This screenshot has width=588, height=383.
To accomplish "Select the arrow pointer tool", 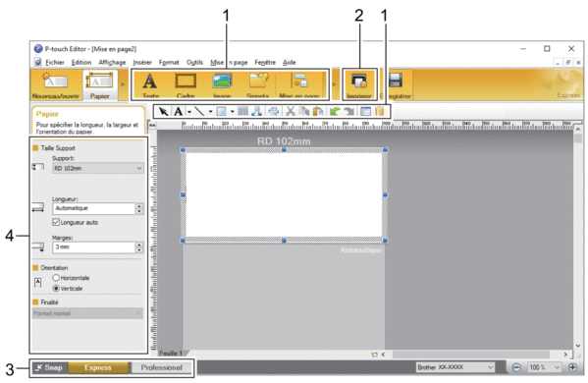I will (164, 111).
